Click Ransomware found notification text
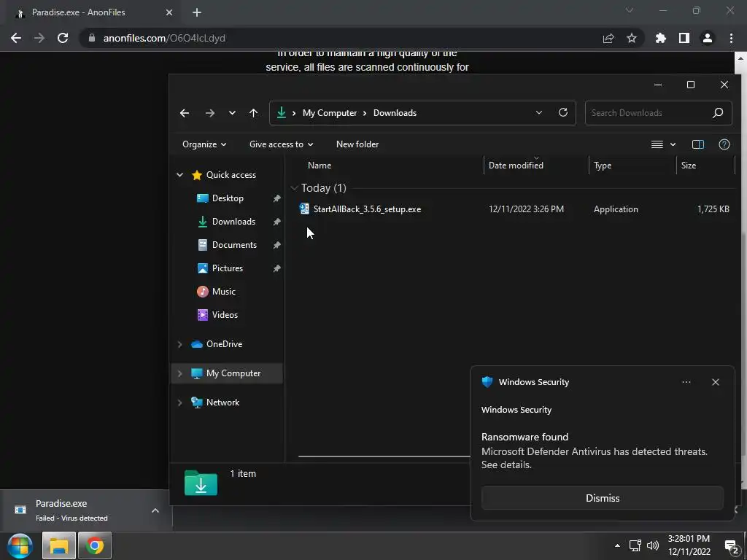 pyautogui.click(x=525, y=437)
